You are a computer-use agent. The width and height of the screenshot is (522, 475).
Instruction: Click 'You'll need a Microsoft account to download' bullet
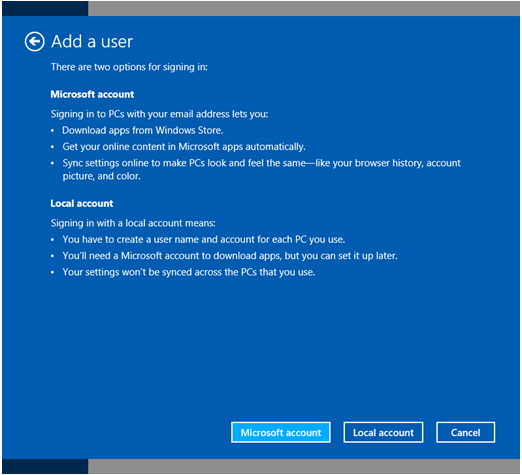click(x=230, y=256)
